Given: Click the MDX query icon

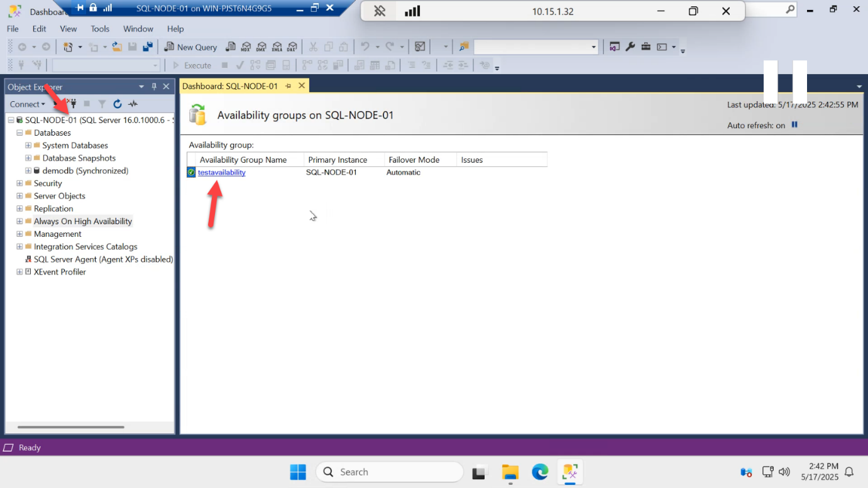Looking at the screenshot, I should (x=246, y=47).
